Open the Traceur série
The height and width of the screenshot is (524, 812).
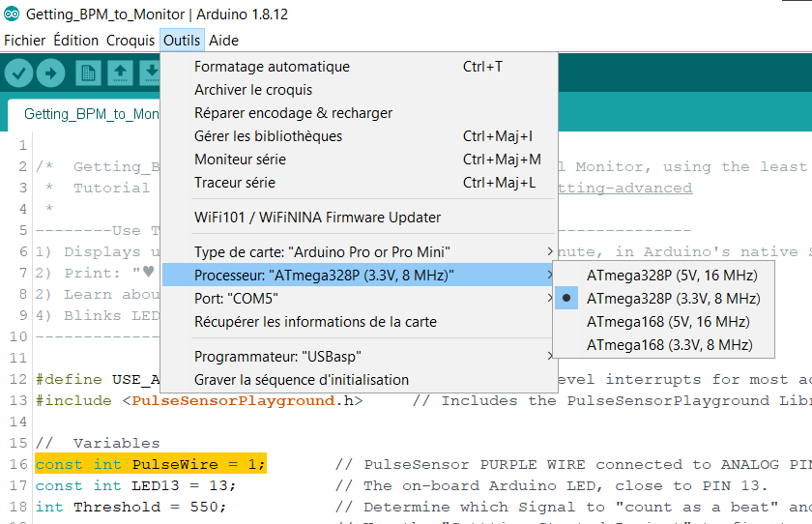[x=360, y=183]
